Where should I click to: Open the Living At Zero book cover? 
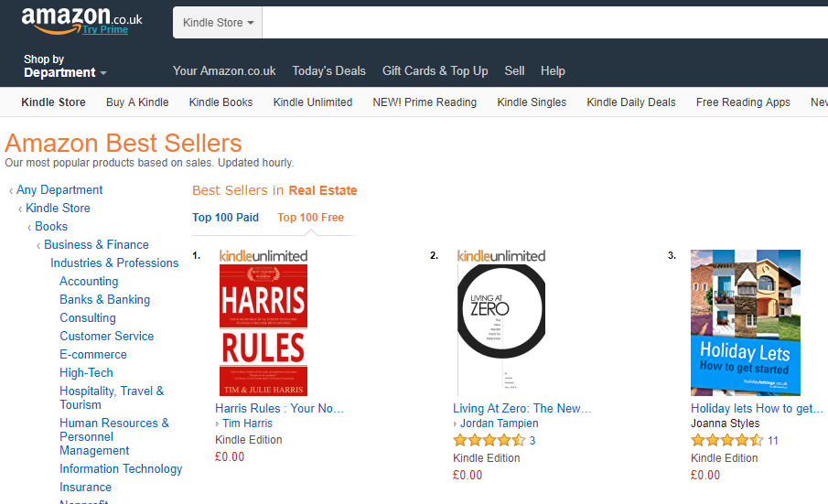pos(501,330)
